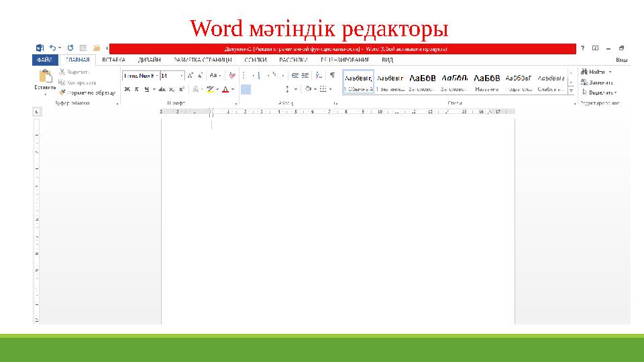Apply the yellow text highlight color
Screen dimensions: 644x362
210,89
